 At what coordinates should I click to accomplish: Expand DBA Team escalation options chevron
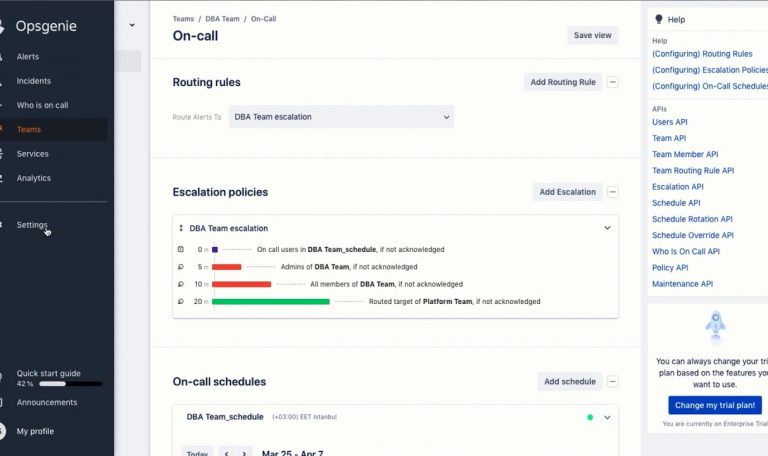607,228
